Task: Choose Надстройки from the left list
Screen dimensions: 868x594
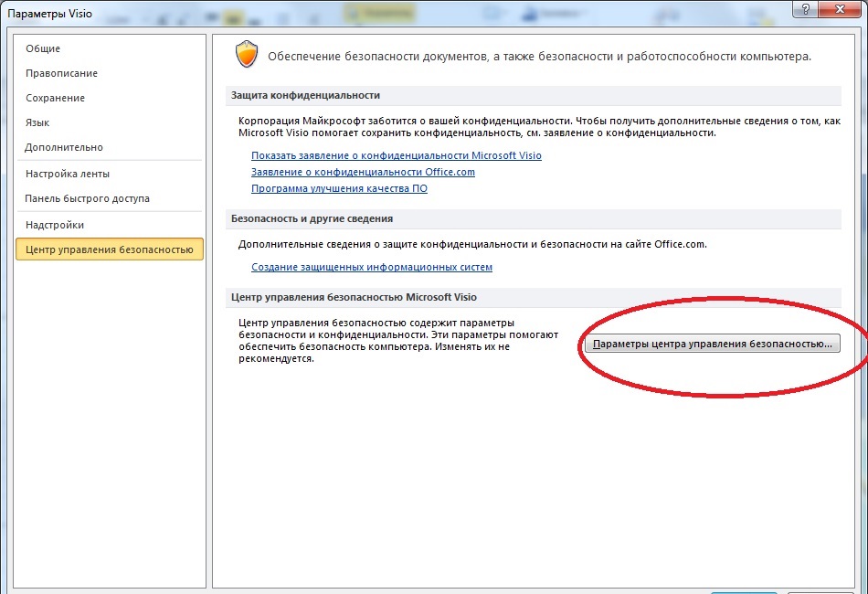Action: pyautogui.click(x=55, y=225)
